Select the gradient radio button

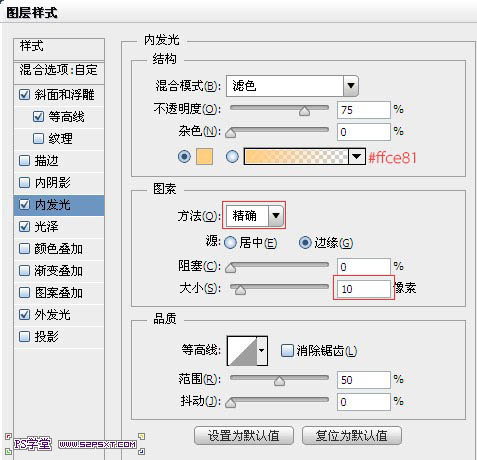point(232,156)
